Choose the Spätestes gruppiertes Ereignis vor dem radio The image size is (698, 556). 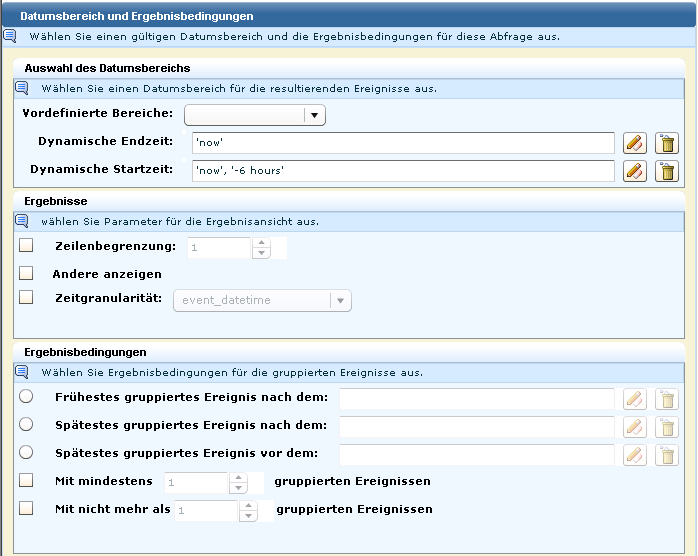pos(26,452)
